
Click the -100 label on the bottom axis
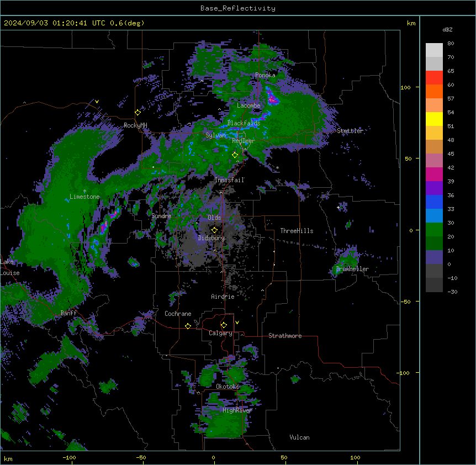(69, 457)
